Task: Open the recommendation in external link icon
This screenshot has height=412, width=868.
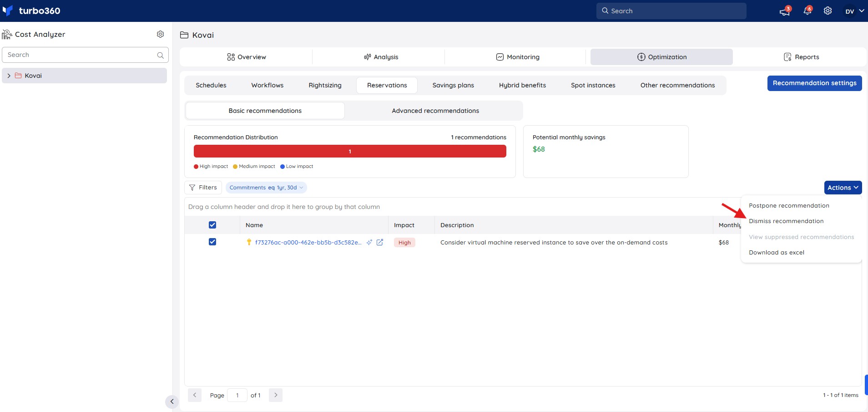Action: 380,242
